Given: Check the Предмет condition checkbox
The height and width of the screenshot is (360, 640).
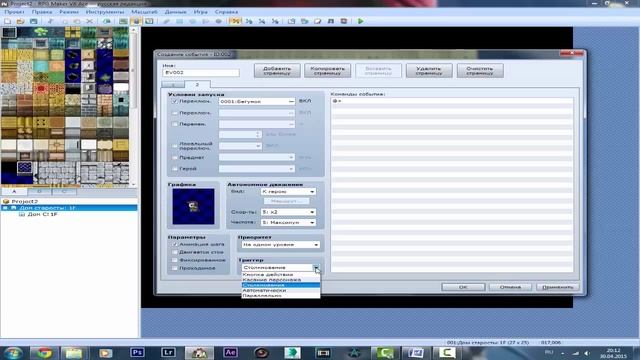Looking at the screenshot, I should click(175, 157).
